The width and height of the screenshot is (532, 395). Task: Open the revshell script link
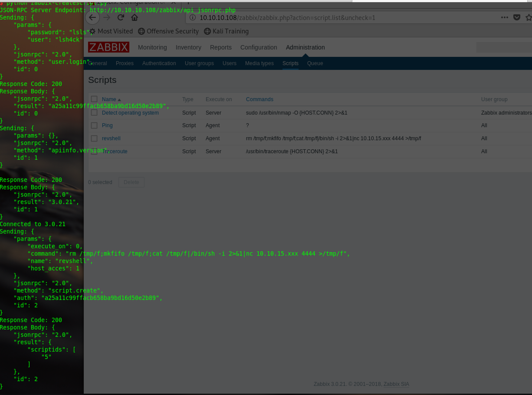pos(111,138)
